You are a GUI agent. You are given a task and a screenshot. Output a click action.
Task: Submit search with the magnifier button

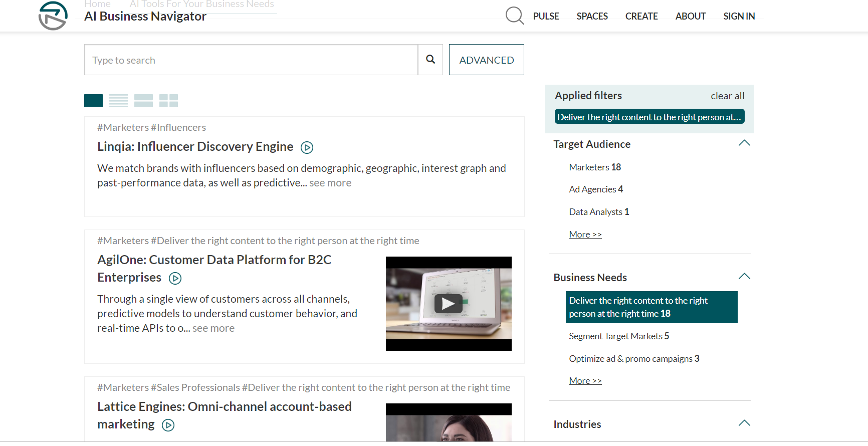[430, 60]
